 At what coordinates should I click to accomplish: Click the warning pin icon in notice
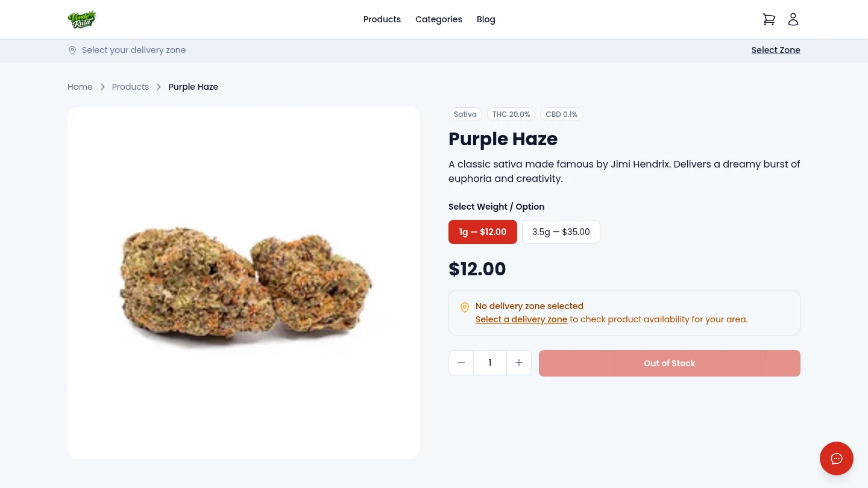pyautogui.click(x=465, y=307)
